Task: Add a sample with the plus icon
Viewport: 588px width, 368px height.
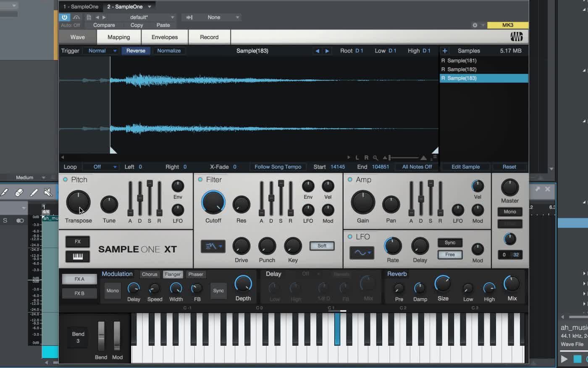Action: pyautogui.click(x=445, y=51)
